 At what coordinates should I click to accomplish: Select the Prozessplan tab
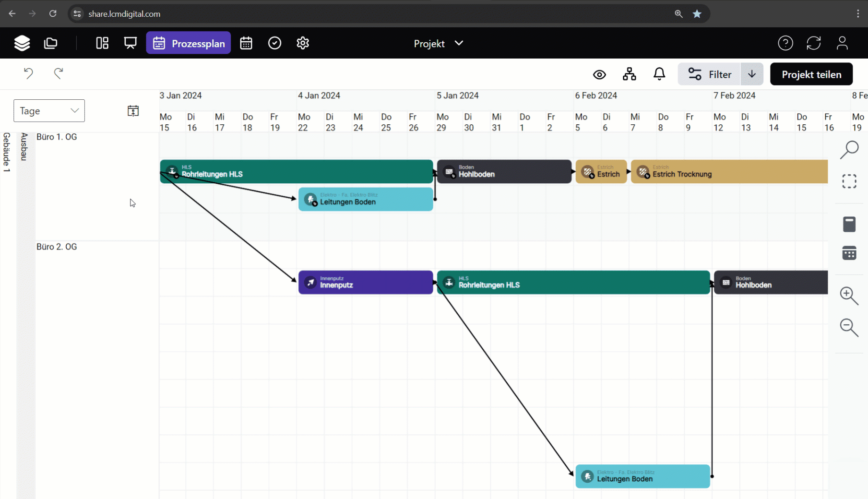pos(189,43)
